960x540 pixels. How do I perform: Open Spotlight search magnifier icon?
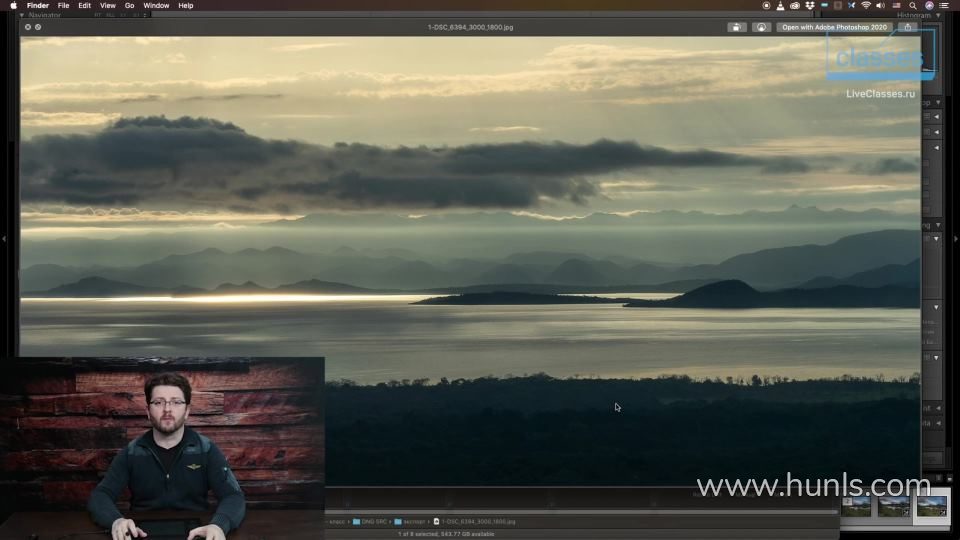coord(914,6)
